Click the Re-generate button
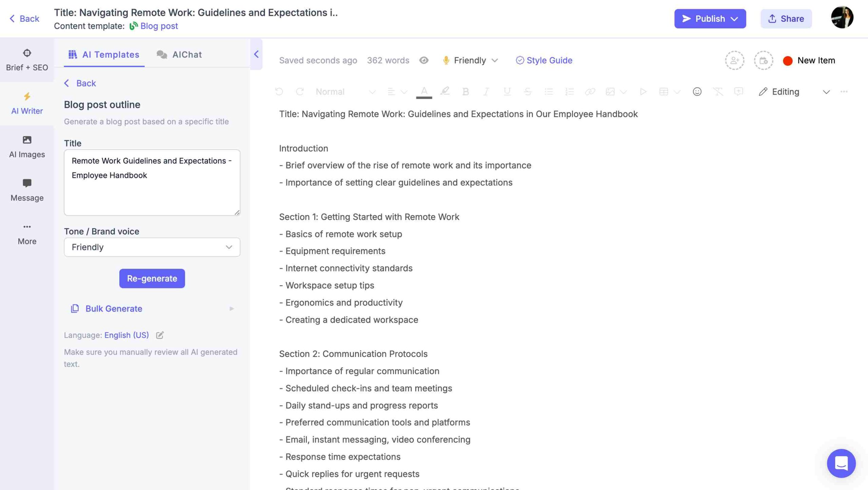Viewport: 868px width, 490px height. pyautogui.click(x=152, y=278)
